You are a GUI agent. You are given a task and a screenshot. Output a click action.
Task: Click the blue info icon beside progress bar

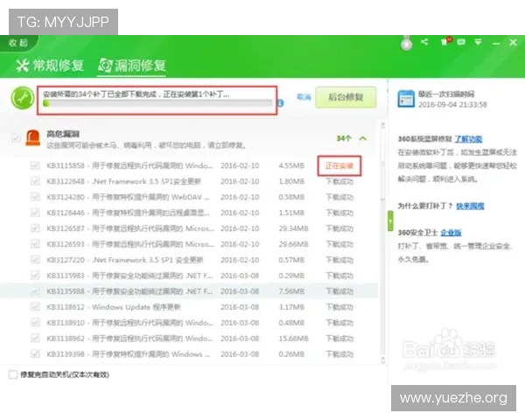pyautogui.click(x=281, y=103)
